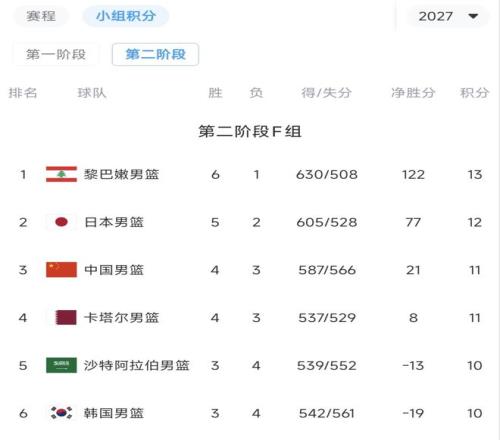The height and width of the screenshot is (440, 500).
Task: Select the 第一阶段 stage toggle
Action: point(56,54)
